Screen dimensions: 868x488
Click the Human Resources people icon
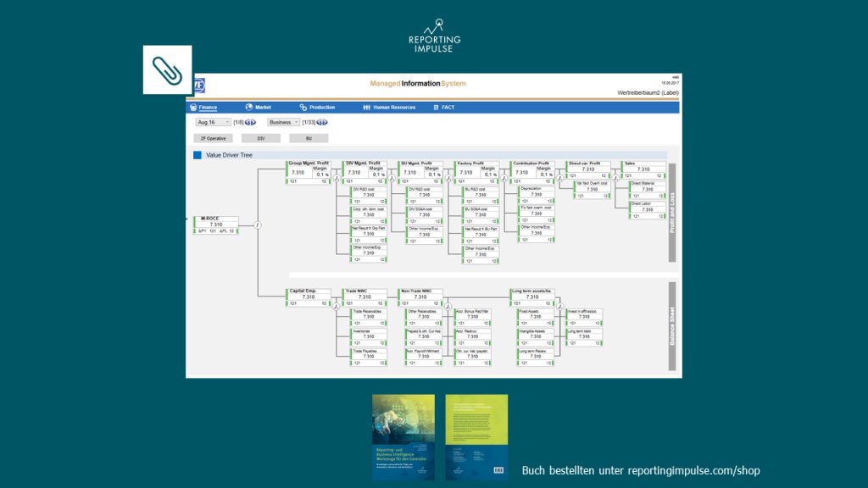pyautogui.click(x=366, y=108)
